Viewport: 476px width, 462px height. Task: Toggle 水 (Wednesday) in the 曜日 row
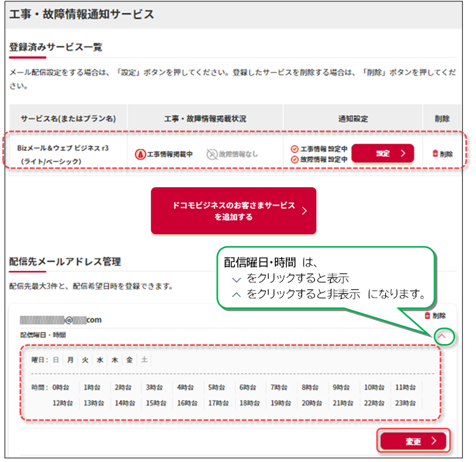100,360
